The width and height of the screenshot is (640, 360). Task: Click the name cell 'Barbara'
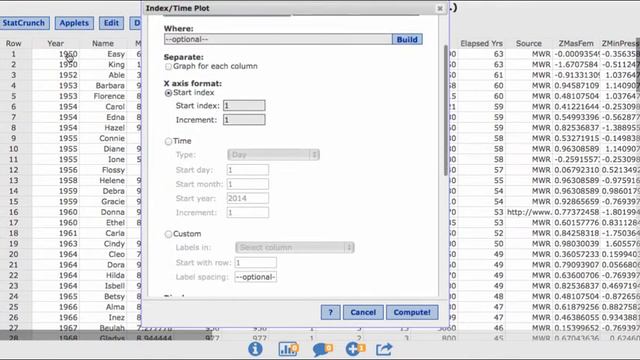pyautogui.click(x=110, y=86)
